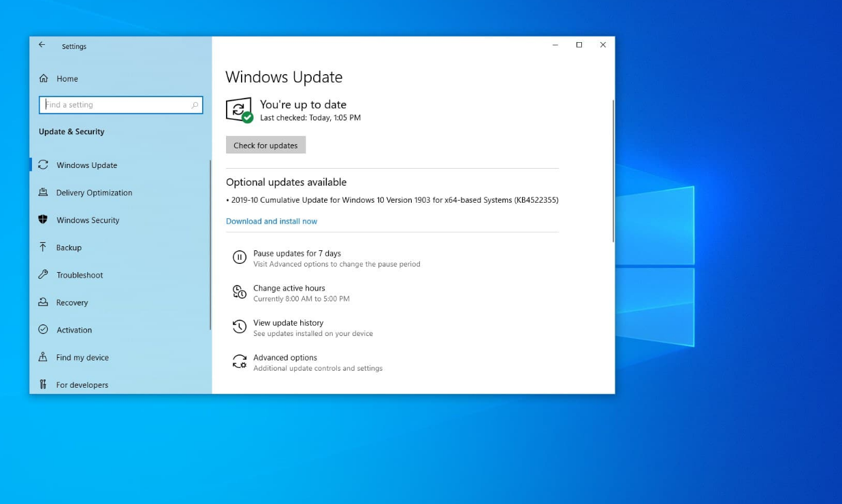Click 'Currently 8:00 AM to 5:00 PM' text
Viewport: 842px width, 504px height.
tap(302, 299)
